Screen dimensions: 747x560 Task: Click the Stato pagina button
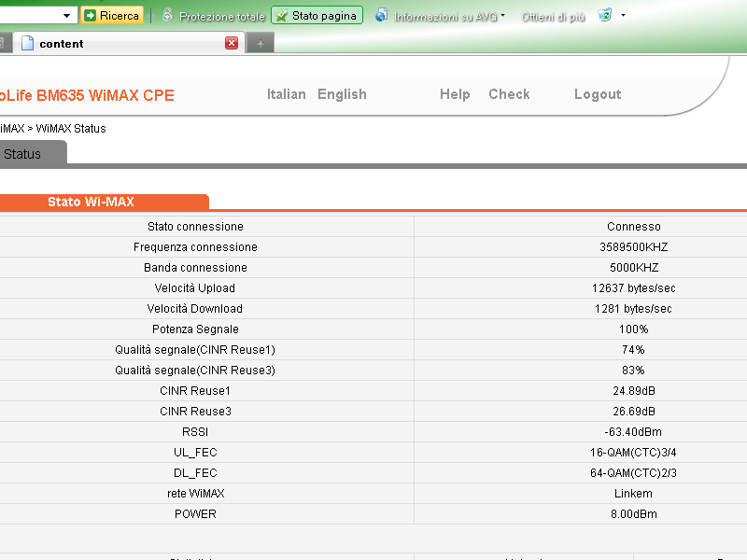click(x=317, y=16)
